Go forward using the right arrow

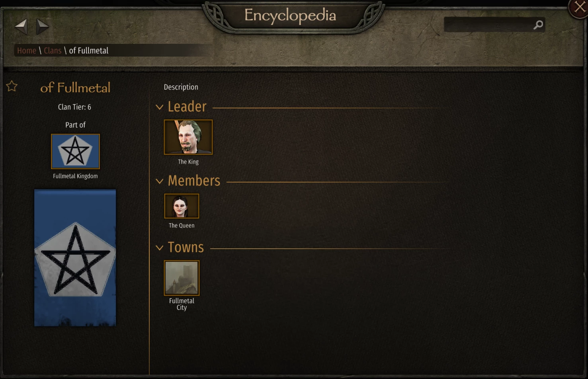click(x=42, y=27)
